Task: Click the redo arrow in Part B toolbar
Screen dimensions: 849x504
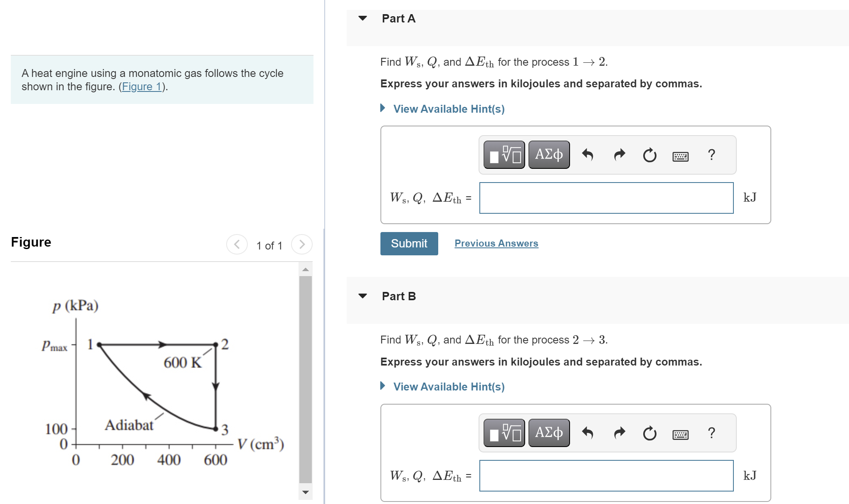Action: click(x=619, y=432)
